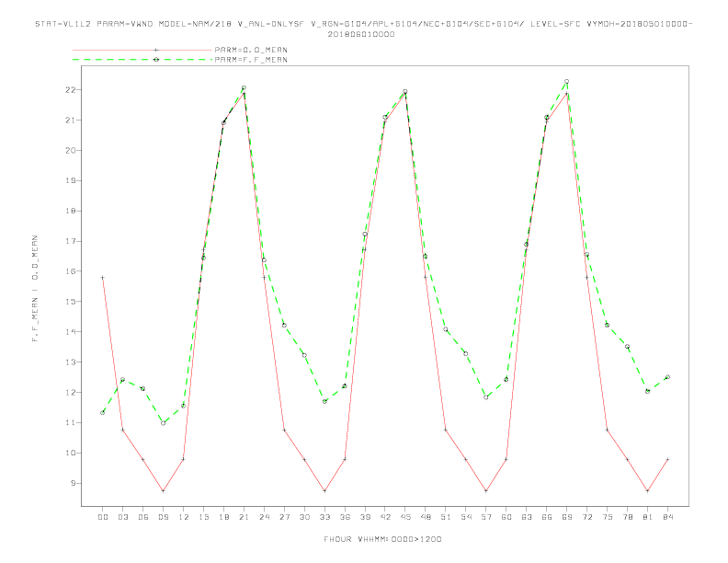Click the 201806010000 second title line

pos(361,34)
